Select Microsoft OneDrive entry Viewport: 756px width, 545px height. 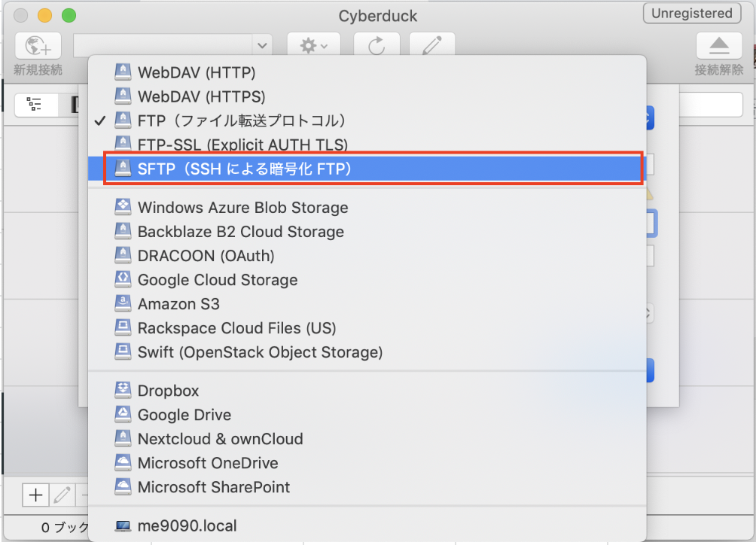(367, 463)
